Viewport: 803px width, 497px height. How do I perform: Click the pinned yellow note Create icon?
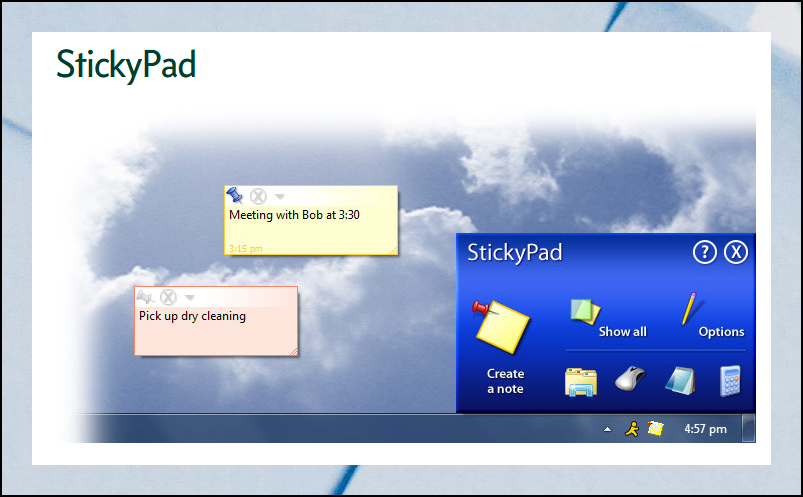(500, 326)
